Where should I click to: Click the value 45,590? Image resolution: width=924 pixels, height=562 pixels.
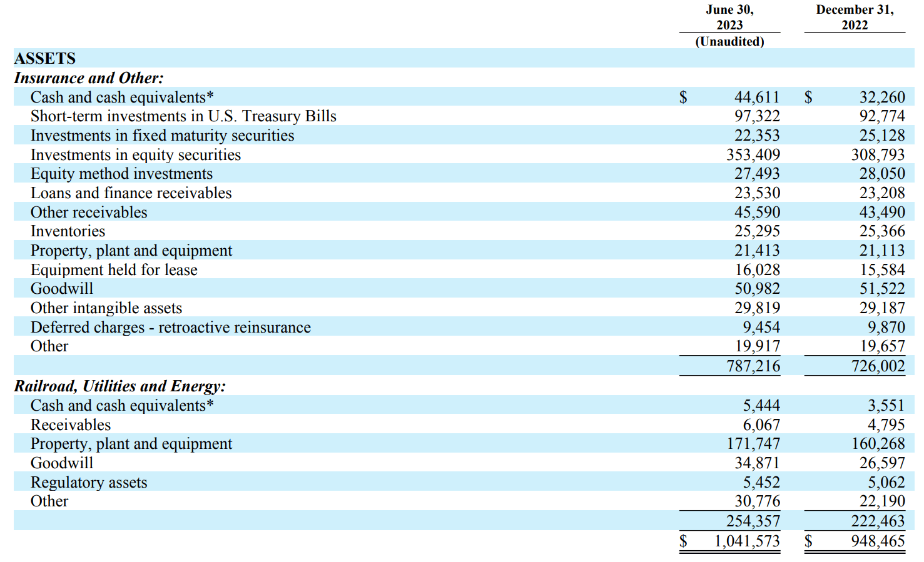tap(757, 213)
